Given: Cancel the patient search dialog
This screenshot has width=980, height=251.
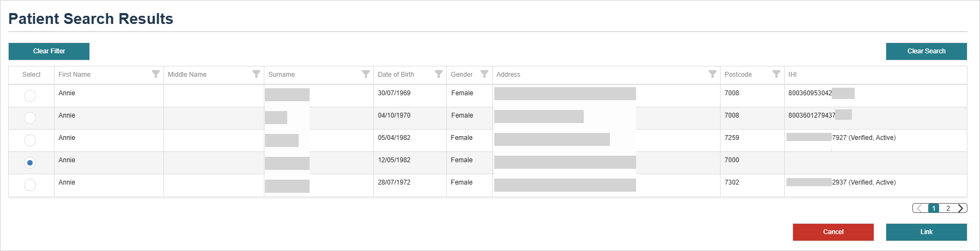Looking at the screenshot, I should click(x=833, y=232).
